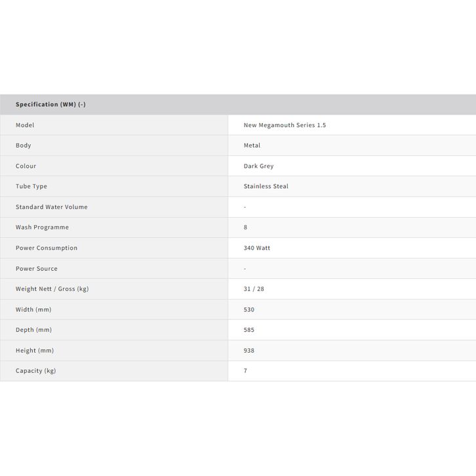This screenshot has height=476, width=476.
Task: Select the Model row label
Action: point(25,125)
